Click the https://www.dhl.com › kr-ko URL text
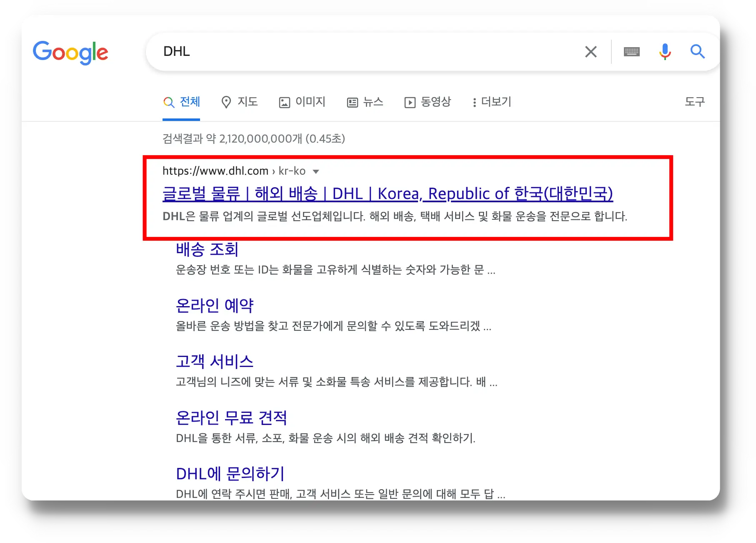This screenshot has width=756, height=543. coord(234,171)
